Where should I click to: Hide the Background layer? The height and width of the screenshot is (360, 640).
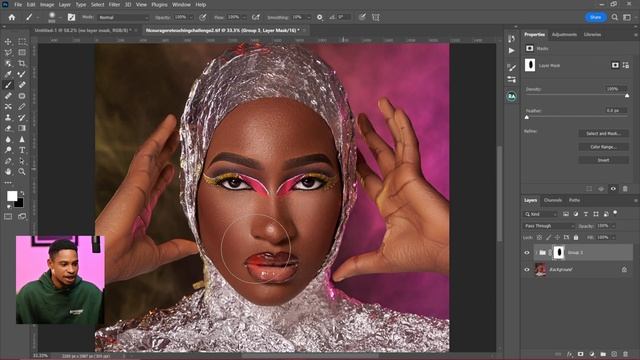[527, 269]
